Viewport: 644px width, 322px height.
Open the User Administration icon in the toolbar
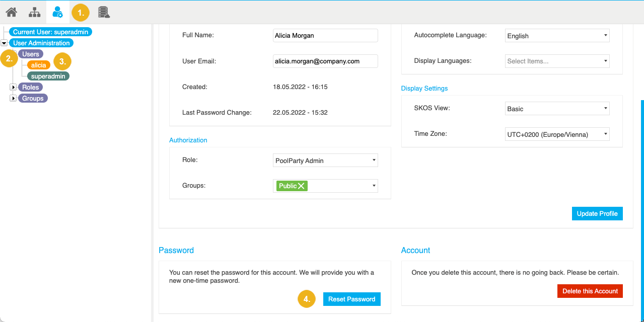click(57, 12)
